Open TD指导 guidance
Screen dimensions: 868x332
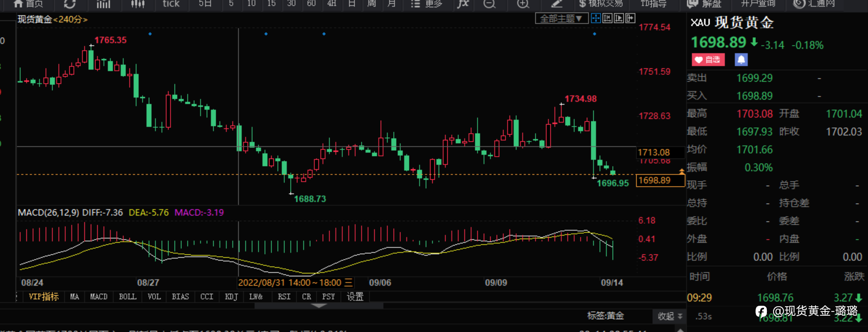[653, 4]
